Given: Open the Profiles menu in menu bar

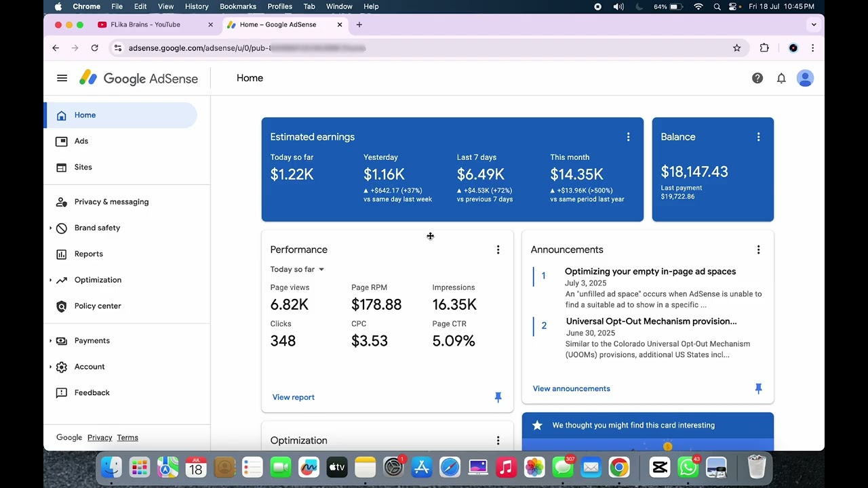Looking at the screenshot, I should [279, 6].
